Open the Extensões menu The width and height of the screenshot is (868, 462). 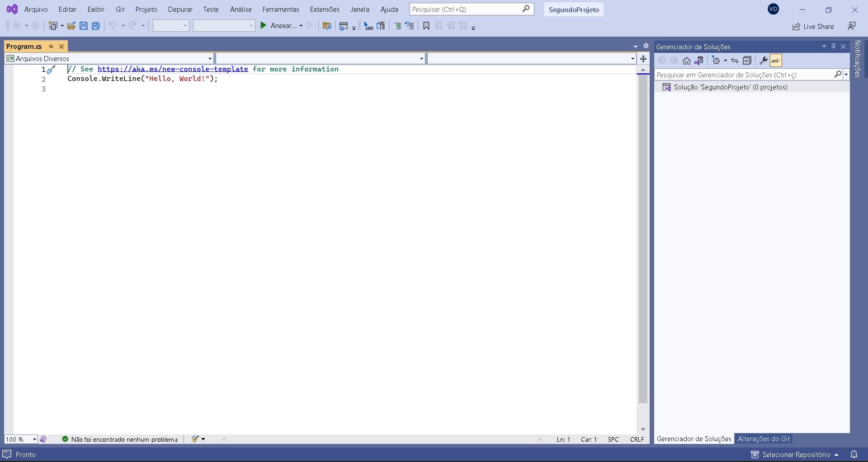pyautogui.click(x=325, y=9)
